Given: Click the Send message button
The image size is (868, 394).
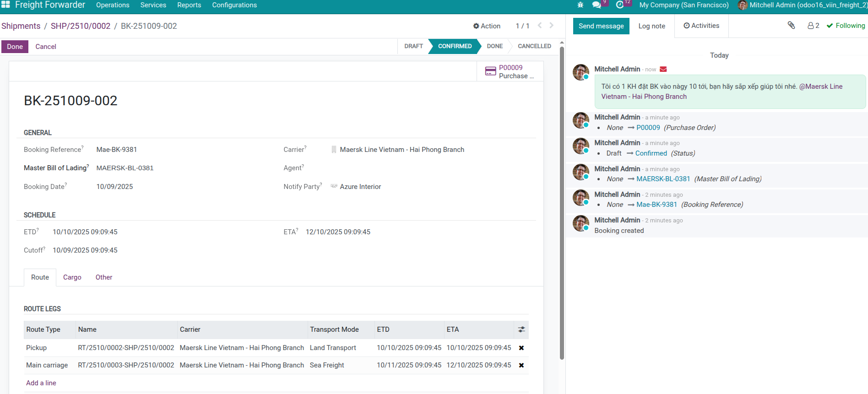Looking at the screenshot, I should tap(601, 26).
